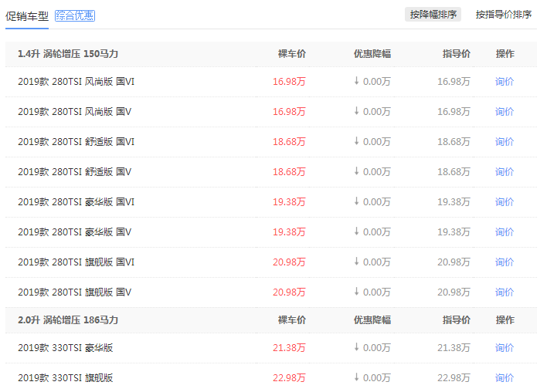Click 询价 for 2019款 330TSI 豪华版

(505, 348)
